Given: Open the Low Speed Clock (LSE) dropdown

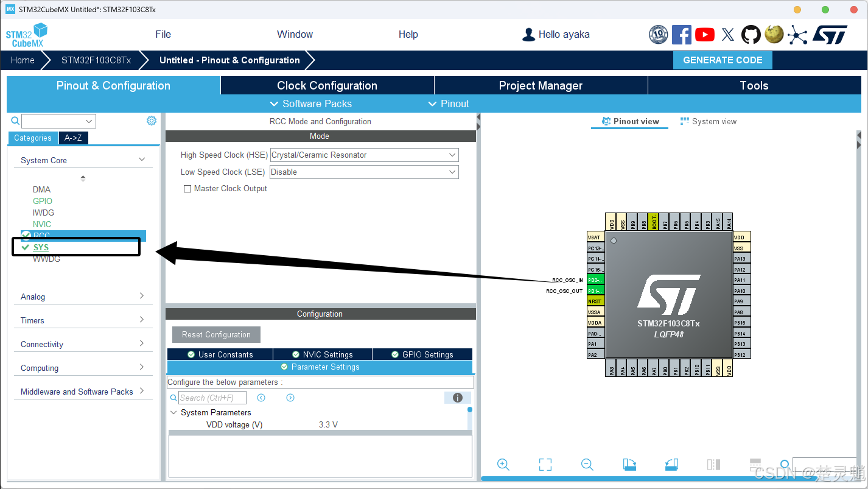Looking at the screenshot, I should click(x=364, y=172).
